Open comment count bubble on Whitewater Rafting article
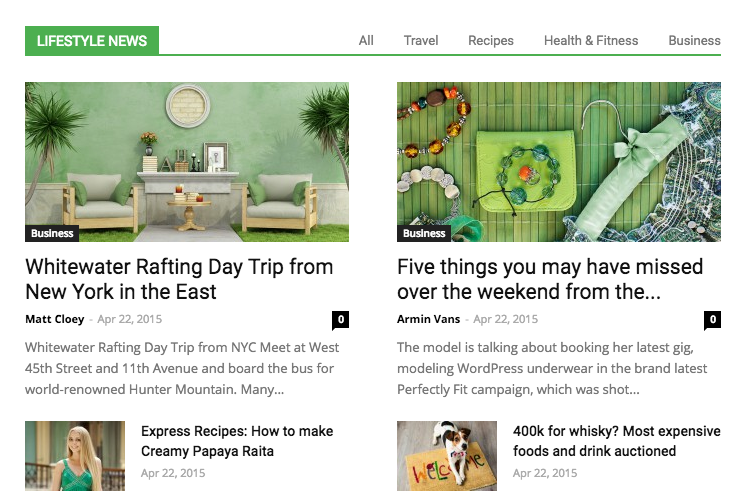This screenshot has width=749, height=502. (340, 320)
